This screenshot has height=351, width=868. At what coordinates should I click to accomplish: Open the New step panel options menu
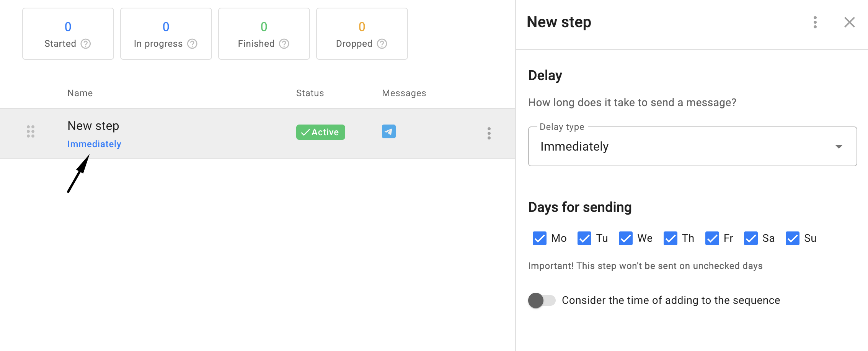click(x=815, y=22)
